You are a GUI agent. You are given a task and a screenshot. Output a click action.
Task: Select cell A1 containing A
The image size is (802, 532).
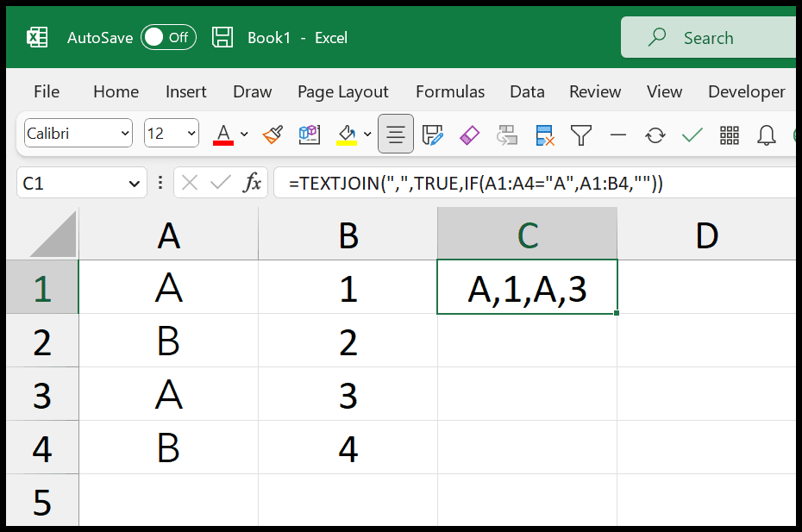tap(169, 287)
